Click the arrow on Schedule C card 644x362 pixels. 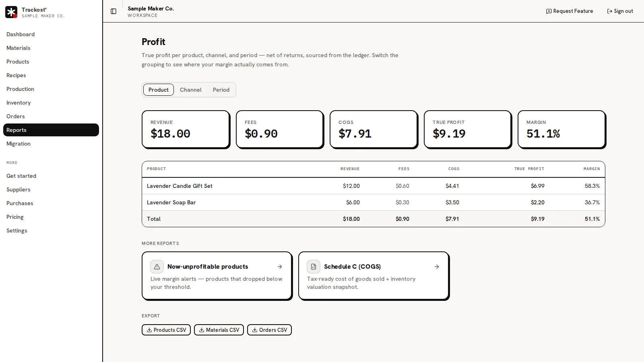[x=437, y=267]
